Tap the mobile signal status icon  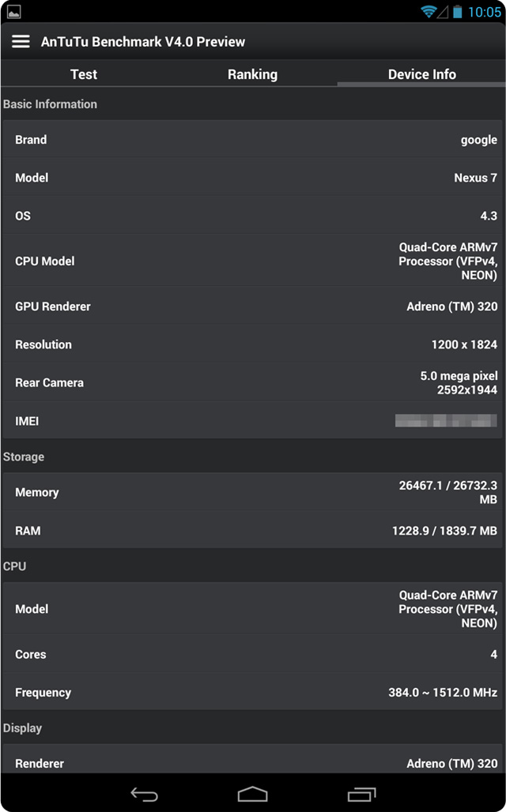(442, 12)
